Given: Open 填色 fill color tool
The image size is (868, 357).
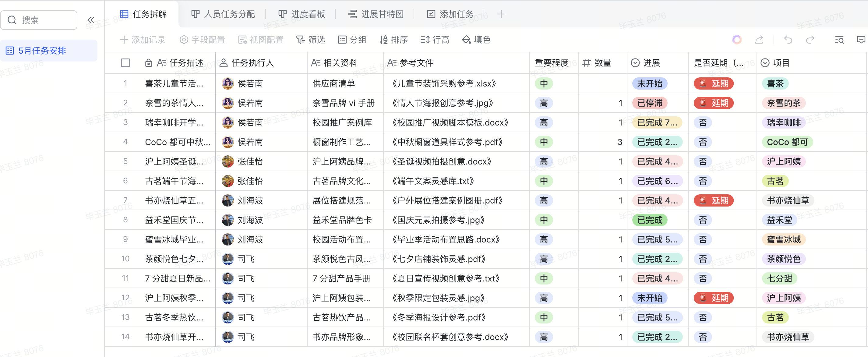Looking at the screenshot, I should pyautogui.click(x=476, y=40).
